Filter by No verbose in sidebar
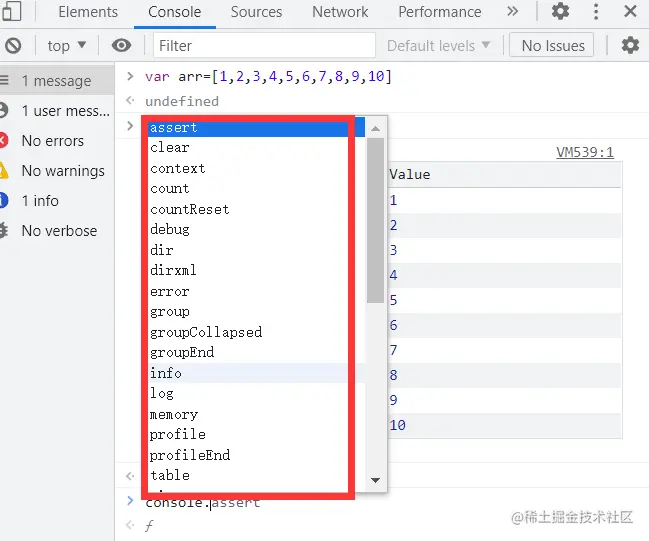The width and height of the screenshot is (649, 541). (57, 231)
